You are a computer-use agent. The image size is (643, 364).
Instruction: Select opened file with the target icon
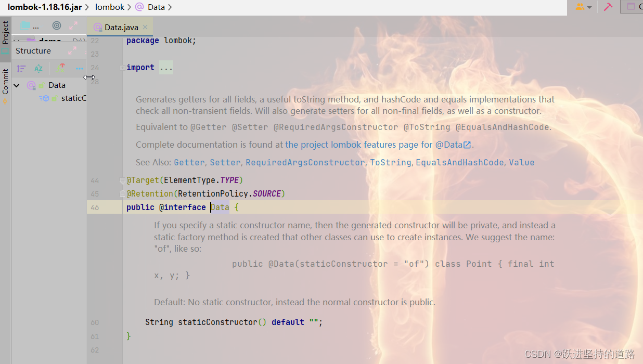(57, 25)
